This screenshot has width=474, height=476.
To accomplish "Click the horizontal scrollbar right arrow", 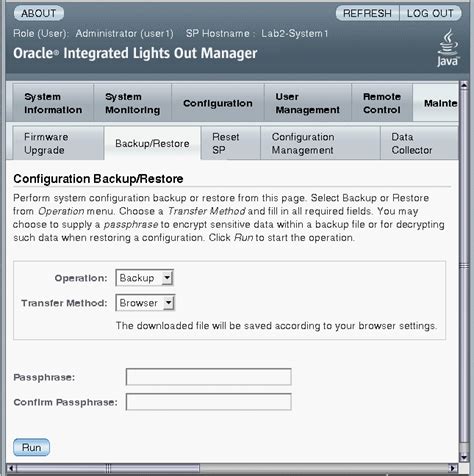I will pos(452,468).
